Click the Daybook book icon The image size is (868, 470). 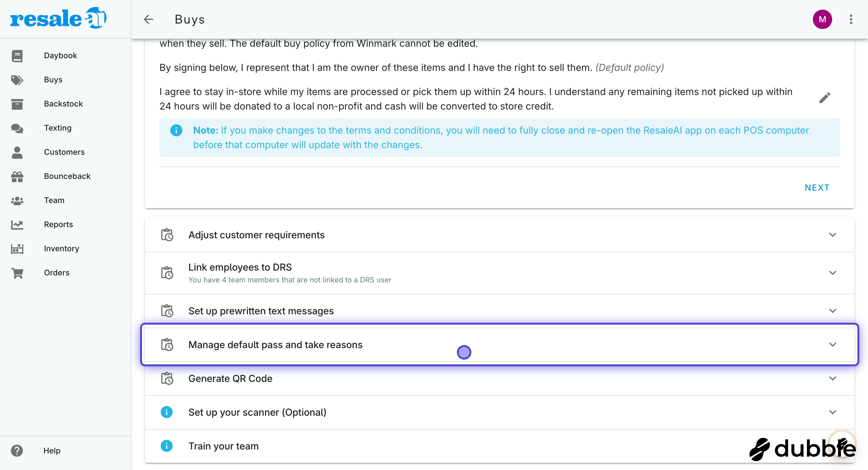click(17, 56)
